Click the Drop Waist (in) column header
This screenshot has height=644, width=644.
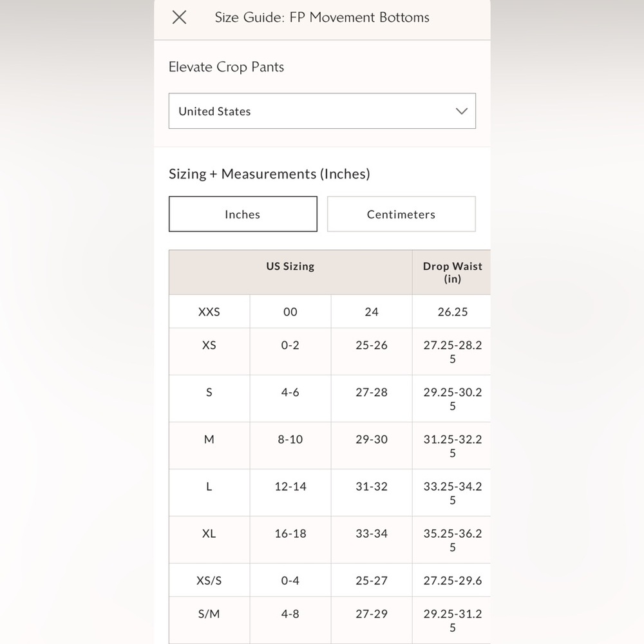tap(452, 272)
